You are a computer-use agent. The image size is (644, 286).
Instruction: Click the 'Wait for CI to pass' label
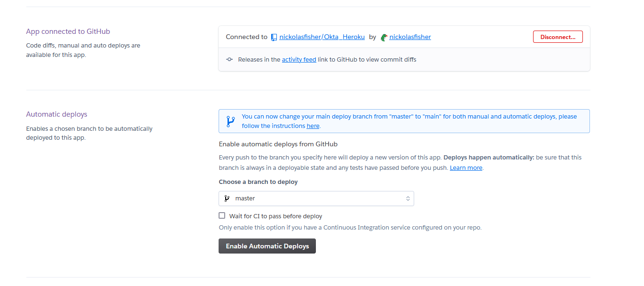(275, 216)
